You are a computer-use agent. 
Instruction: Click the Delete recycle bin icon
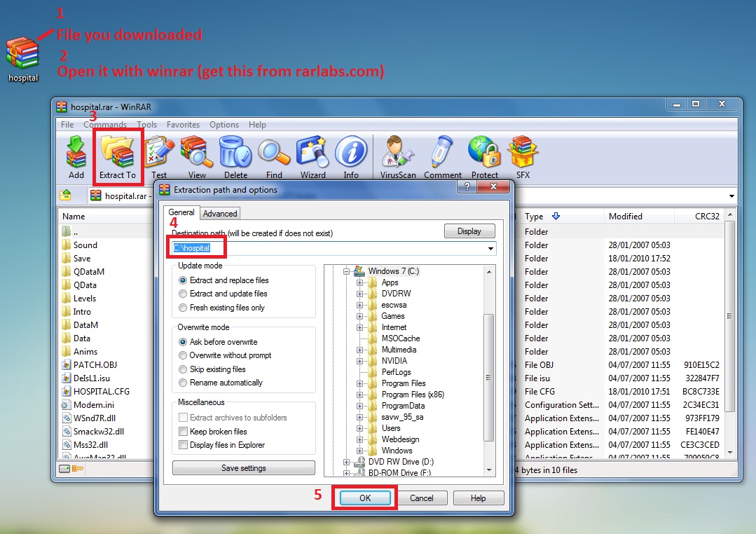click(x=235, y=157)
